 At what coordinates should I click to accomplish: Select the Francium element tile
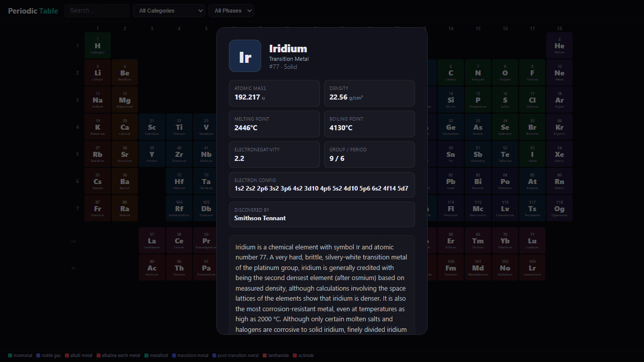tap(98, 208)
